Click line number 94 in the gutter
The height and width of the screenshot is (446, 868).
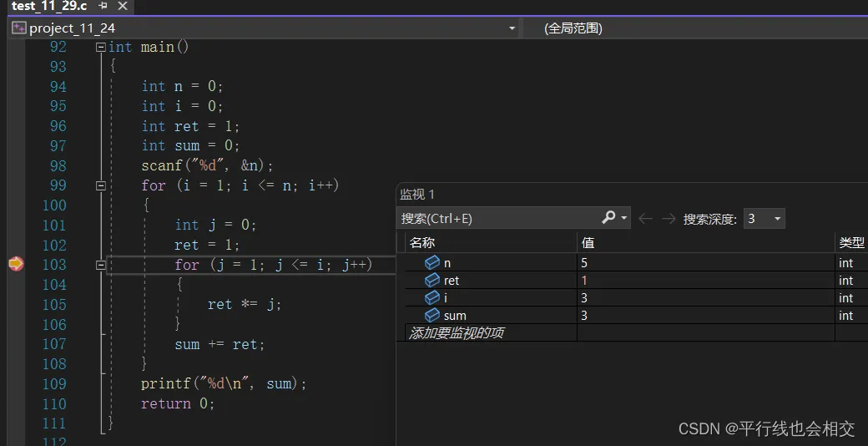pos(58,86)
